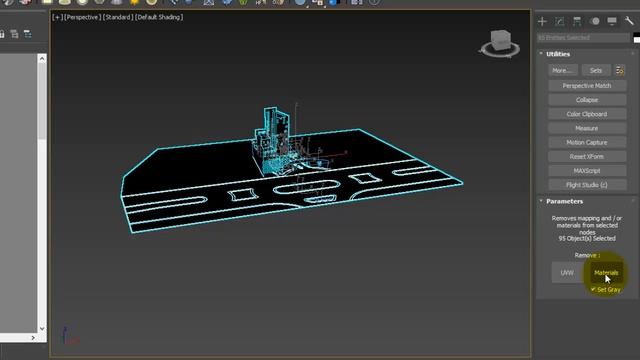Screen dimensions: 640x360
Task: Launch the Collapse utility
Action: point(587,100)
